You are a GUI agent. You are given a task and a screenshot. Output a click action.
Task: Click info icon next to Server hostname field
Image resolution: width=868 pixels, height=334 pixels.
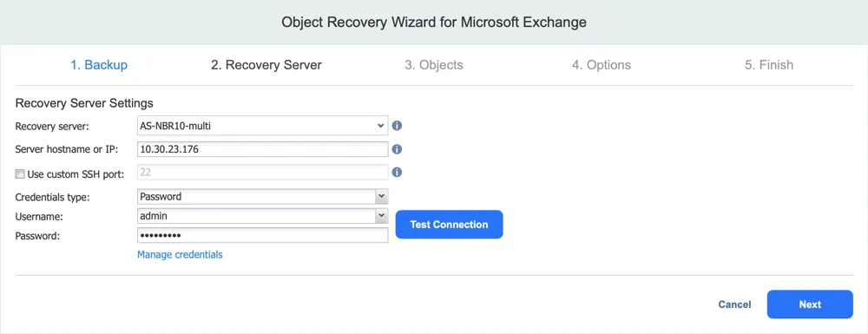click(x=397, y=149)
